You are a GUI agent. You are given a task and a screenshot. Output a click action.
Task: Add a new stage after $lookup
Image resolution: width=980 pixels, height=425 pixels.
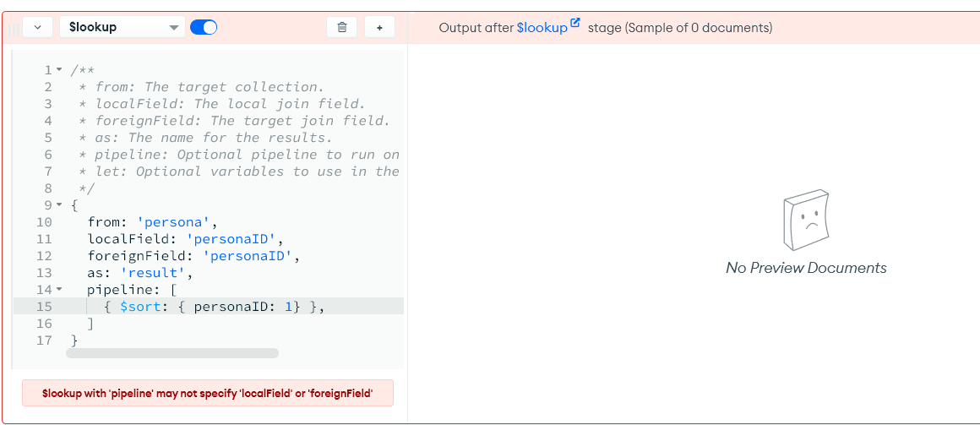pyautogui.click(x=379, y=28)
